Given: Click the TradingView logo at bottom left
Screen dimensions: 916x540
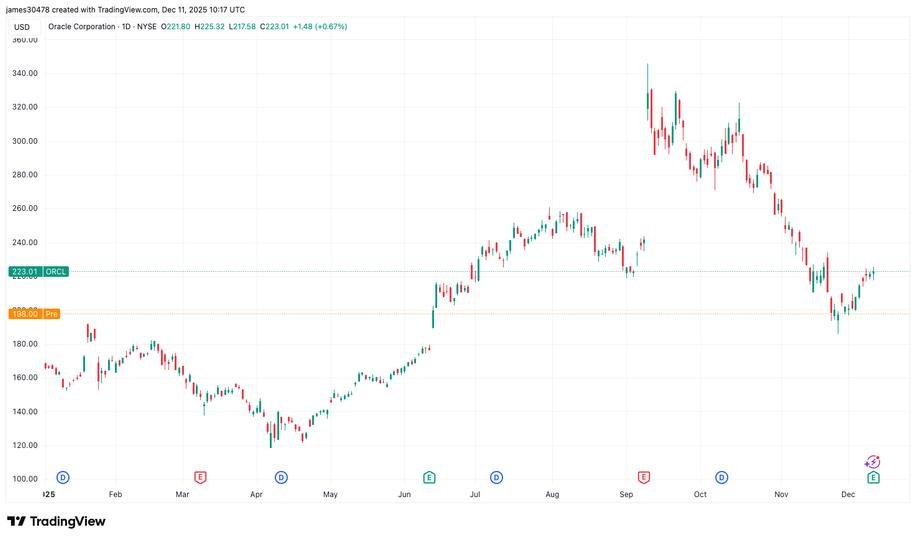Looking at the screenshot, I should tap(57, 521).
